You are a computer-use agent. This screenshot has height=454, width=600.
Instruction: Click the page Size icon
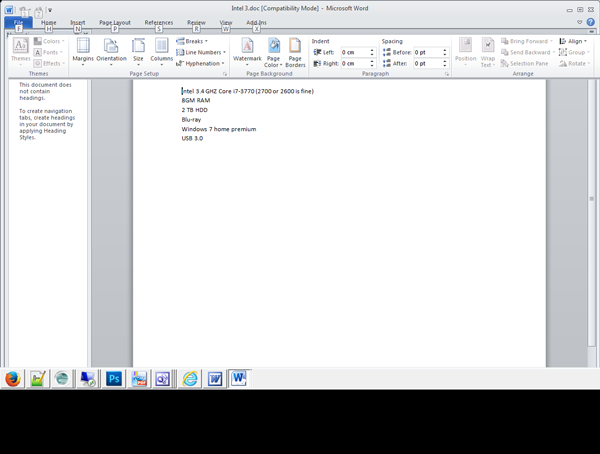pos(138,51)
